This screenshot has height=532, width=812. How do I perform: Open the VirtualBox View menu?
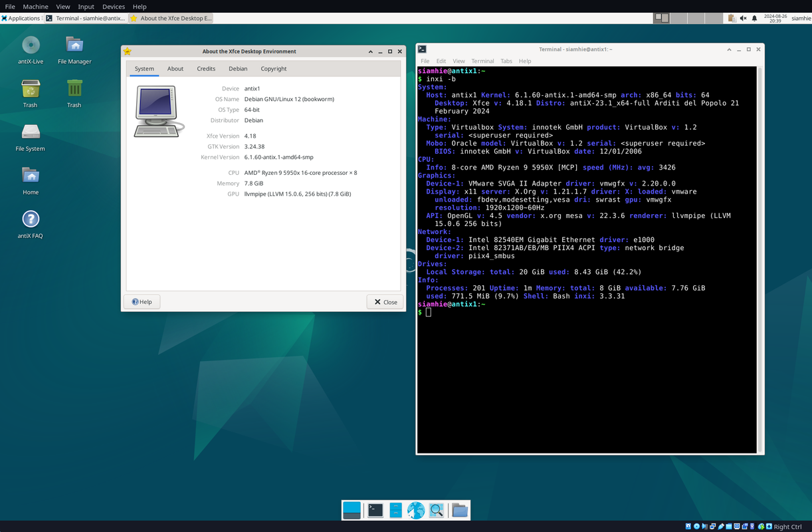click(63, 6)
